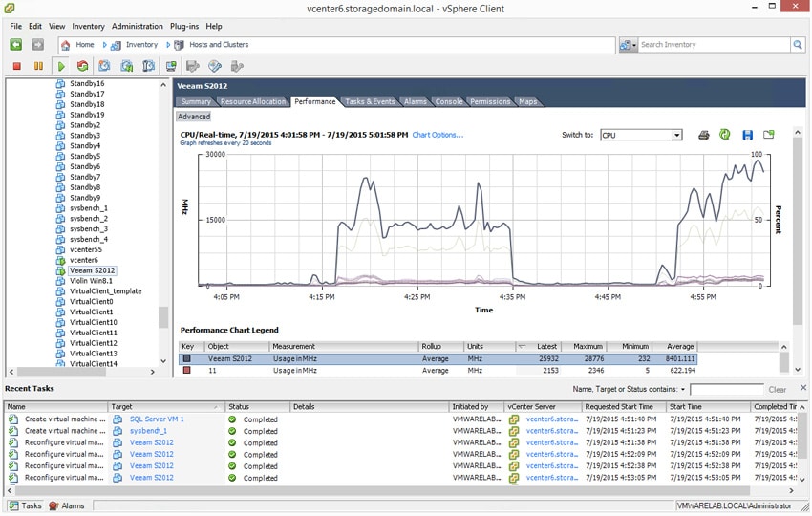The height and width of the screenshot is (516, 812).
Task: Open the Inventory menu
Action: click(x=88, y=27)
